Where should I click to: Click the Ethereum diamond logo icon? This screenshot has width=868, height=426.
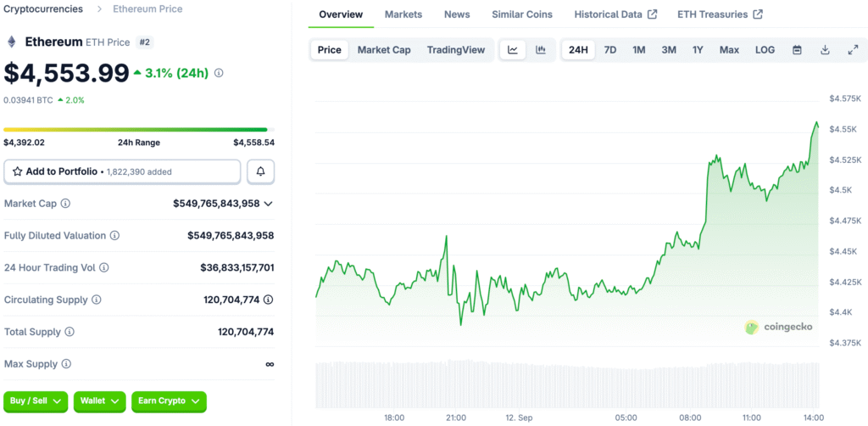[x=10, y=42]
